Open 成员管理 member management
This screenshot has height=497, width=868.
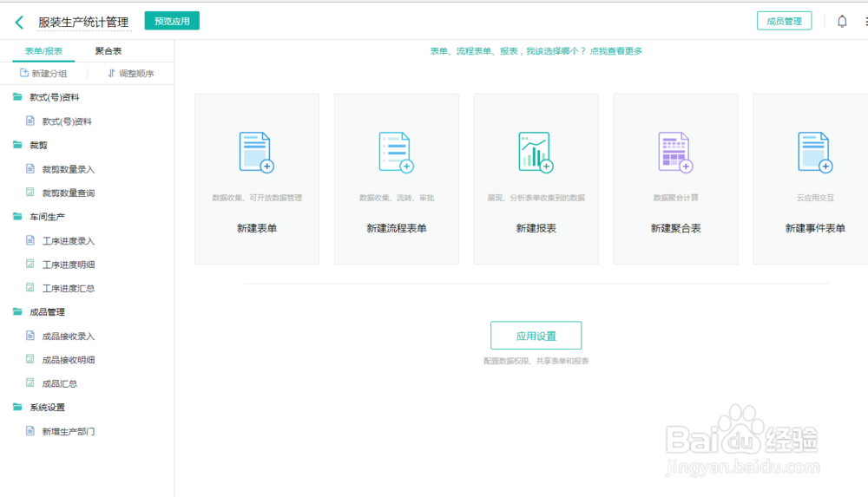click(x=784, y=21)
